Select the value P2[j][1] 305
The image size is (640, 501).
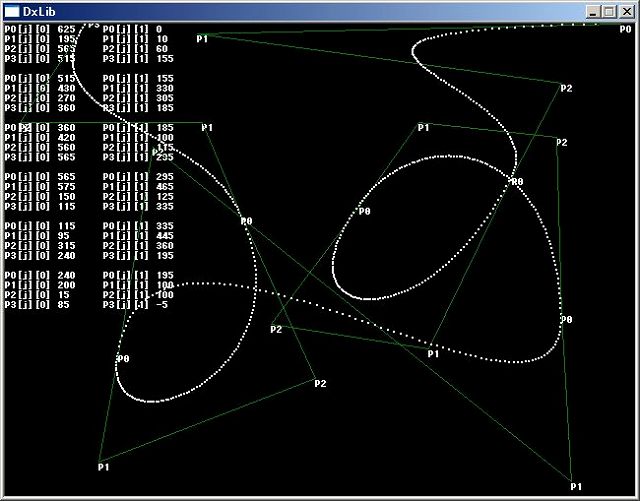tap(138, 98)
